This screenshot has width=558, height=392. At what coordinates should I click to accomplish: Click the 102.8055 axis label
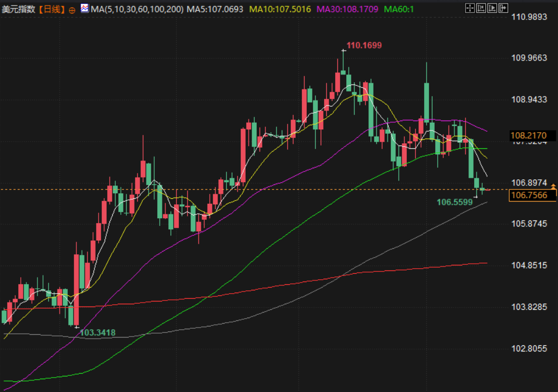(529, 349)
